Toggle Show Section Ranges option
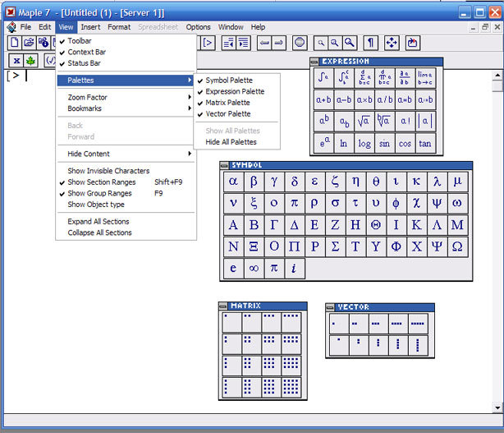 coord(126,182)
